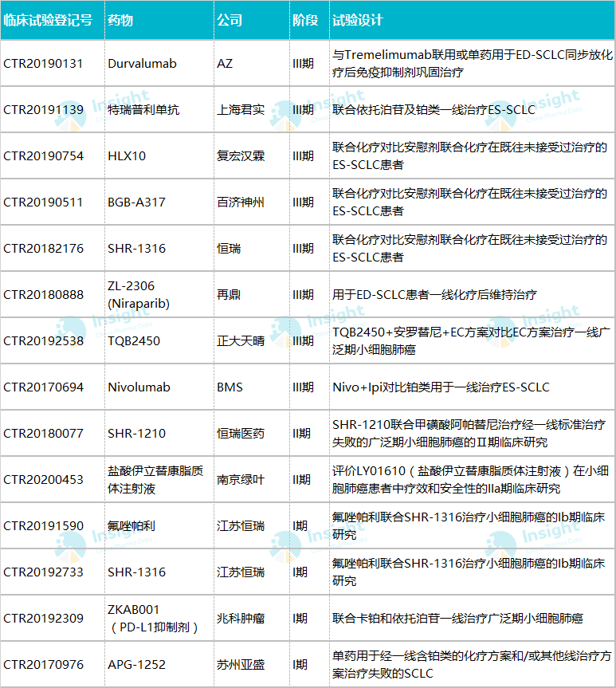Select registration number CTR20192538
Screen dimensions: 616x688
click(x=43, y=341)
